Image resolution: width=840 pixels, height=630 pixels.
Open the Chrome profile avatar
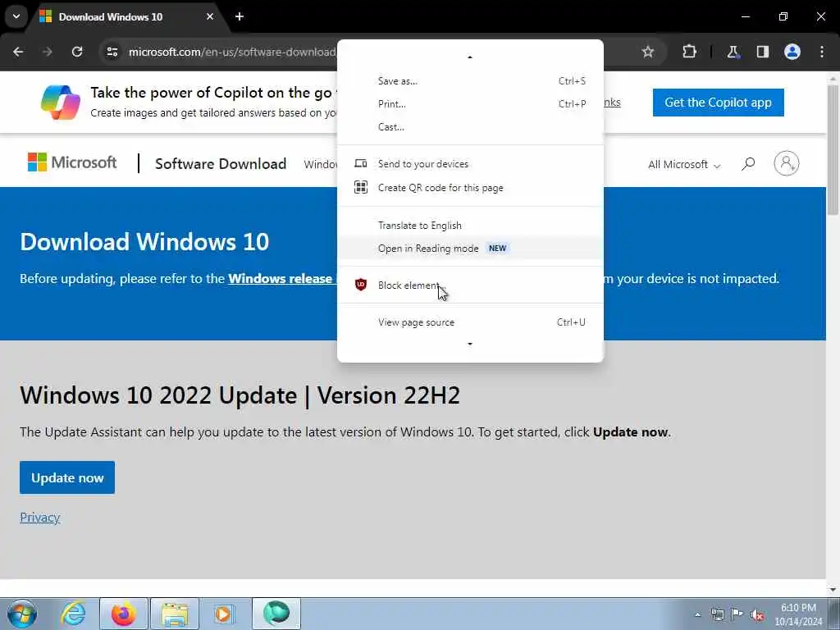[792, 52]
